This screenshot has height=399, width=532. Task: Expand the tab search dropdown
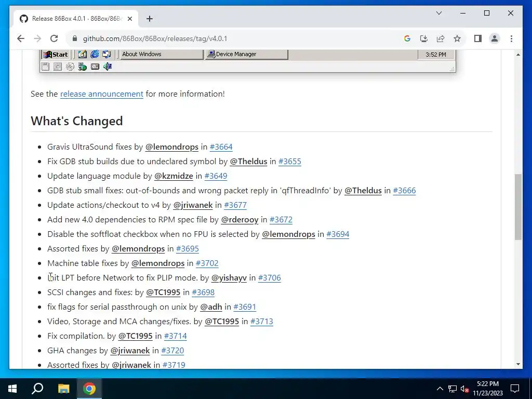438,13
